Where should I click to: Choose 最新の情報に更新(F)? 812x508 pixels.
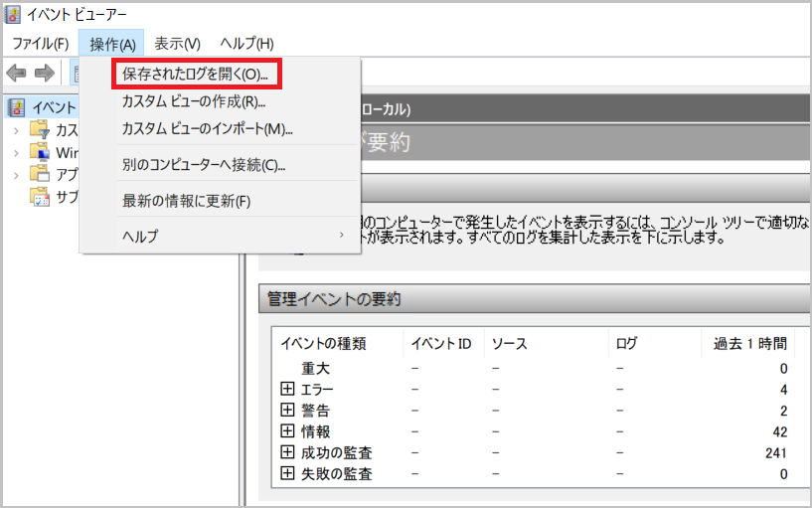187,201
